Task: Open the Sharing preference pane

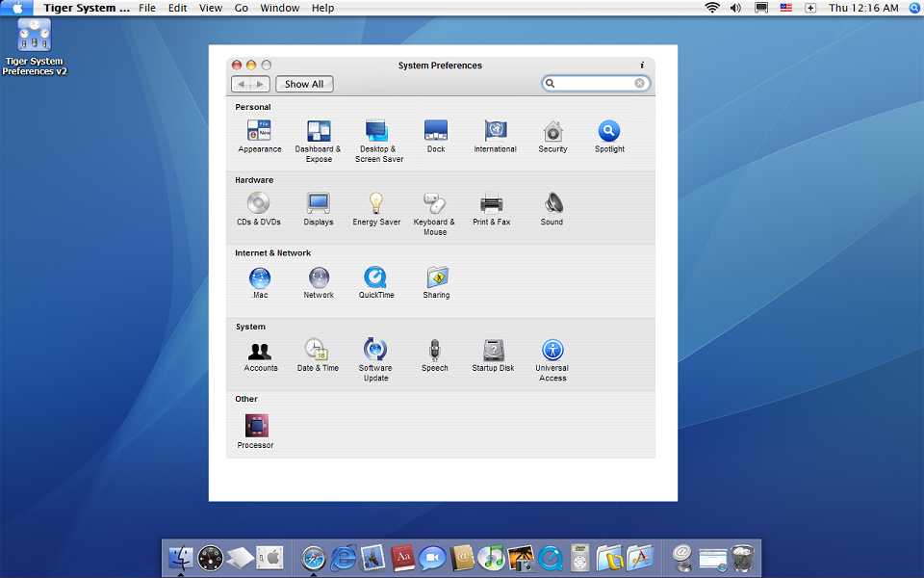Action: coord(436,282)
